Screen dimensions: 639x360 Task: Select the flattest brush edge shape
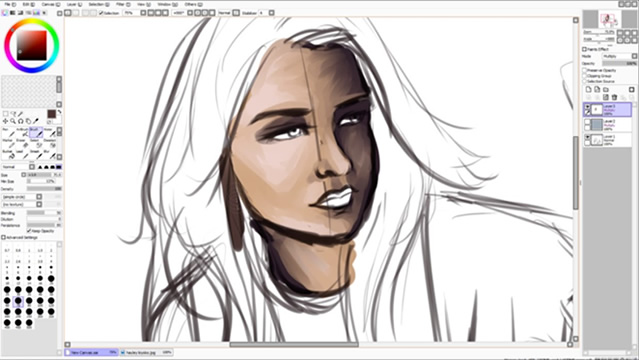59,167
